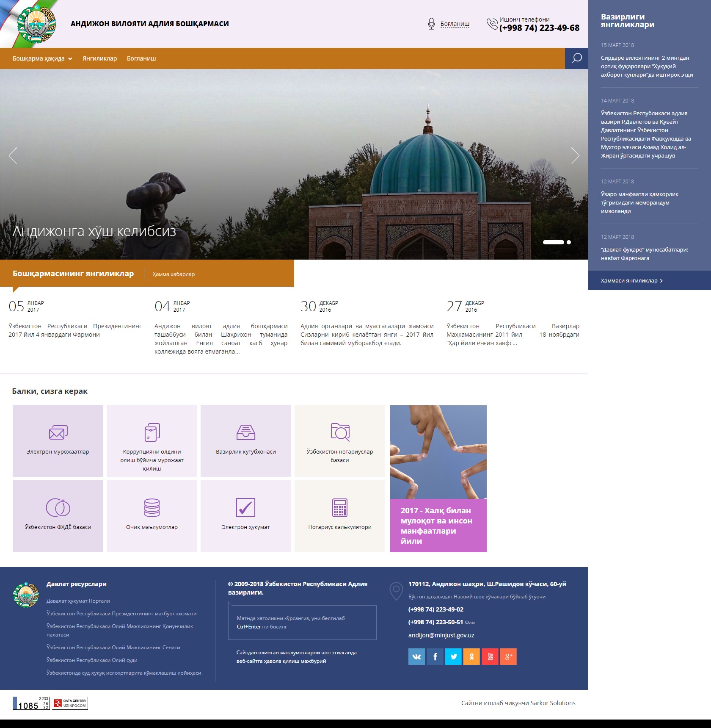
Task: Open the YouTube social icon
Action: pos(490,656)
